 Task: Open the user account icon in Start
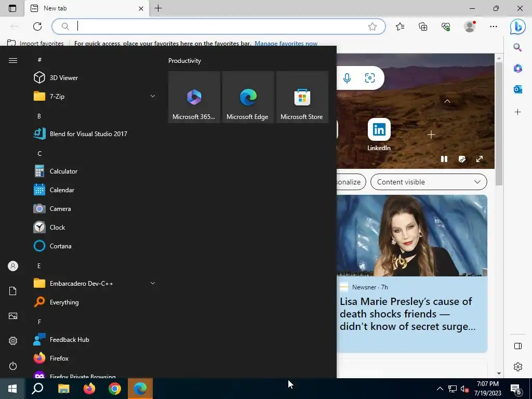pos(13,266)
